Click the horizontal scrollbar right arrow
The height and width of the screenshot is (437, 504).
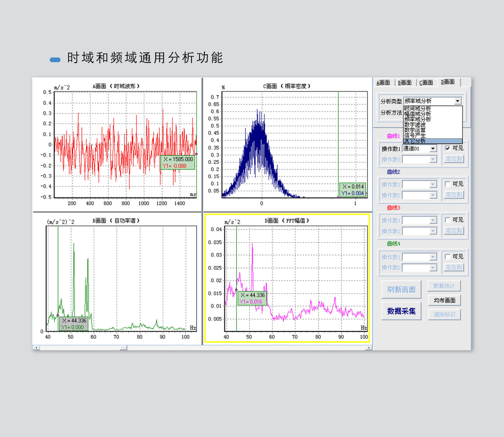coord(369,348)
